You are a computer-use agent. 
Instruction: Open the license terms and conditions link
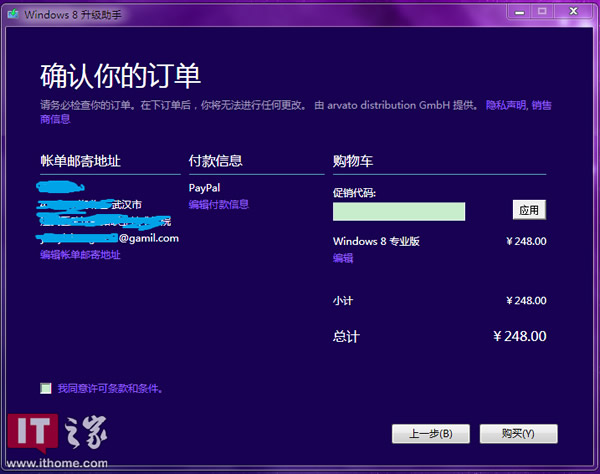pyautogui.click(x=110, y=389)
